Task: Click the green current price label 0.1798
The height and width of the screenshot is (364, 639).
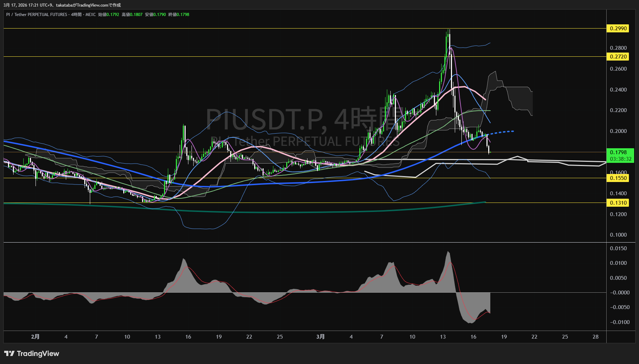Action: pos(618,152)
